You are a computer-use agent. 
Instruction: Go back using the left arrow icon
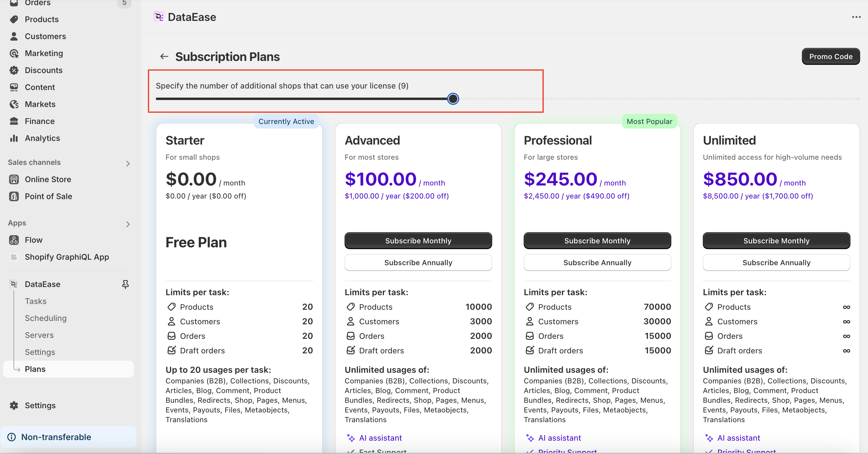164,57
